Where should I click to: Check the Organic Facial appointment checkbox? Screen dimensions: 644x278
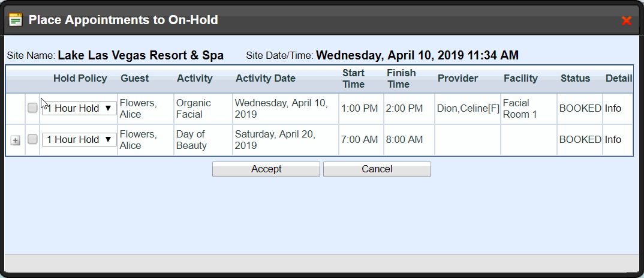coord(32,107)
